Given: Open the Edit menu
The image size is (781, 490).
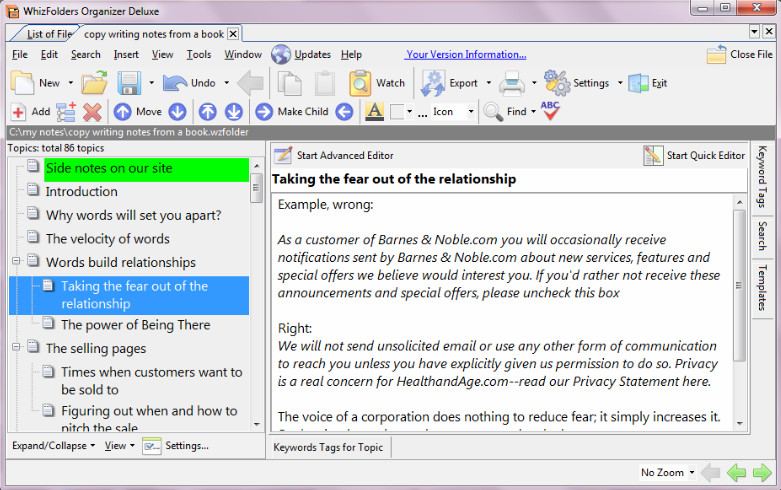Looking at the screenshot, I should [x=49, y=54].
